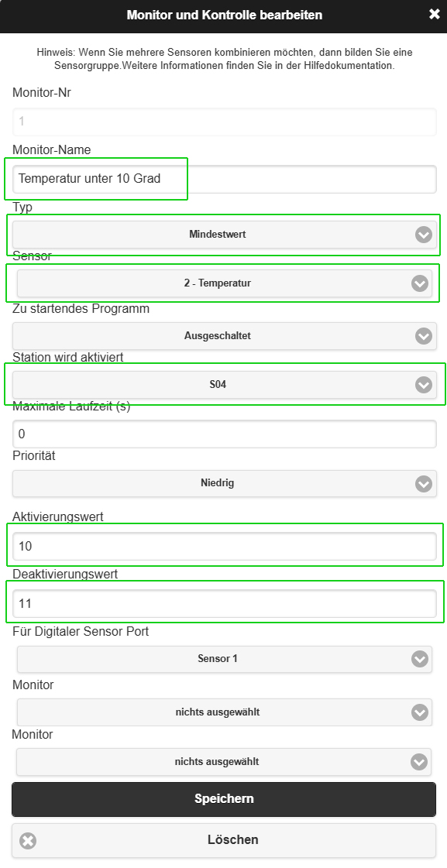Expand Zu startendes Programm dropdown

click(225, 336)
